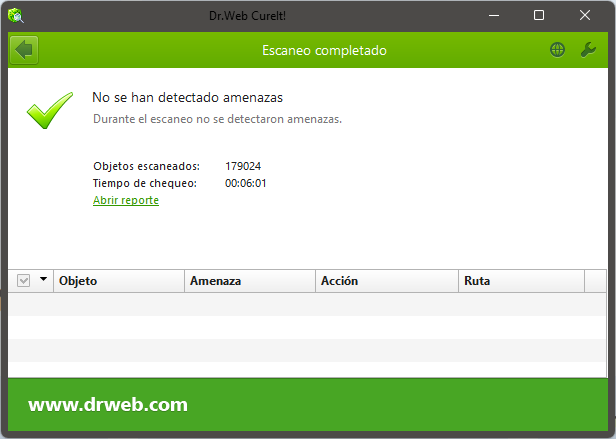Click the 'Objetos escaneados:' label

coord(147,166)
